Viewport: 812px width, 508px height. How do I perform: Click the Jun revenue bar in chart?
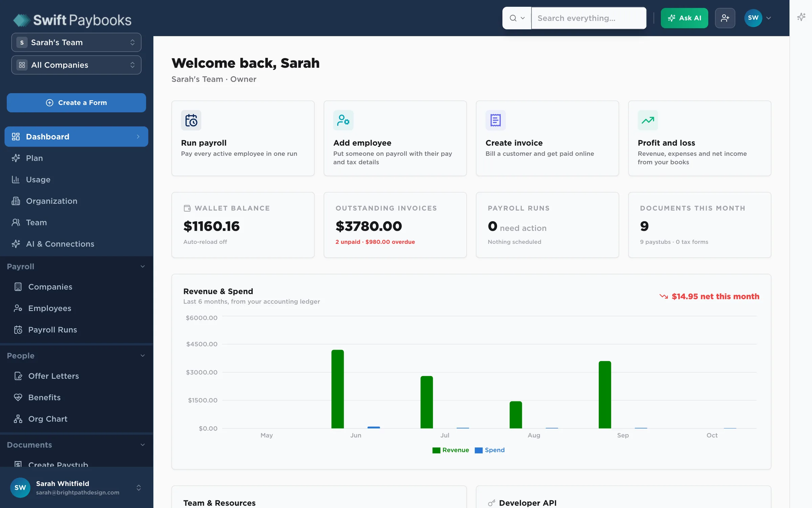pyautogui.click(x=337, y=389)
